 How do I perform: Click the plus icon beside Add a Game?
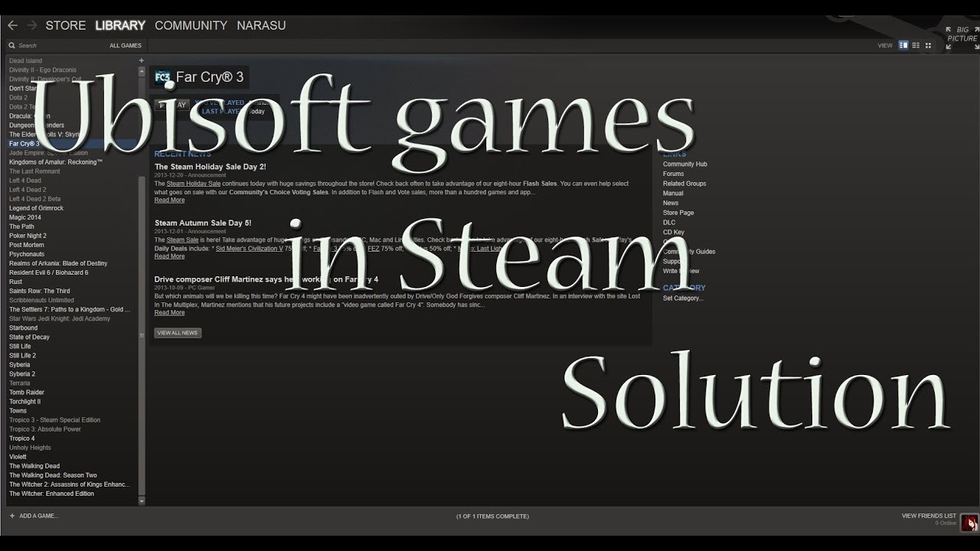coord(12,516)
